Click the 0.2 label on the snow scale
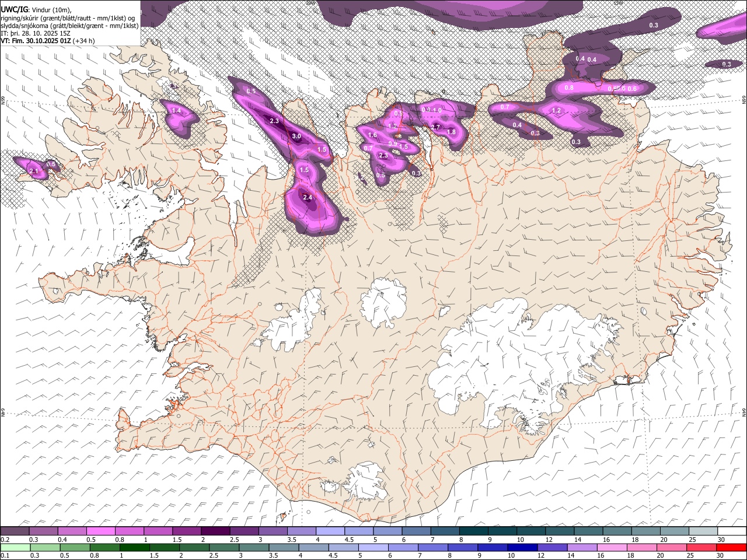Image resolution: width=747 pixels, height=560 pixels. pos(4,540)
